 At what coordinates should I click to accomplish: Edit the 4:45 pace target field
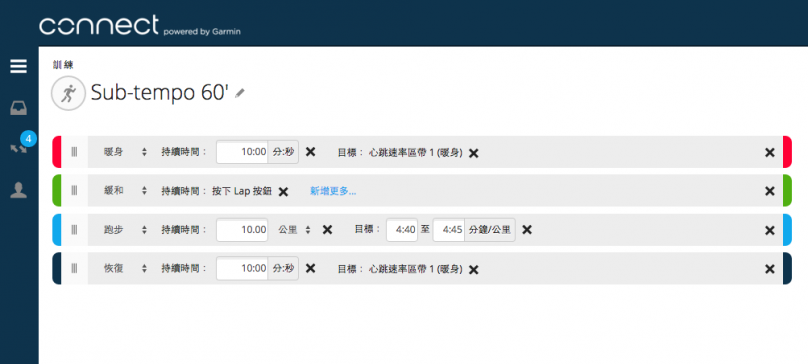coord(449,230)
